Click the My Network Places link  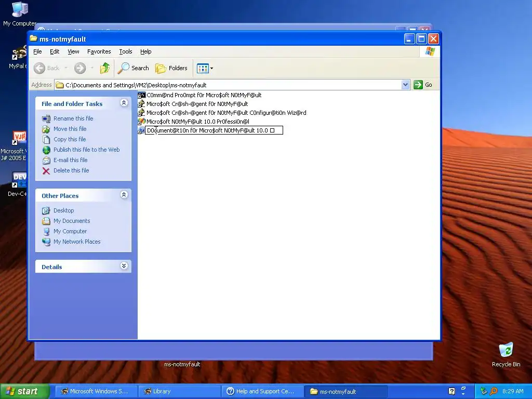pos(77,242)
